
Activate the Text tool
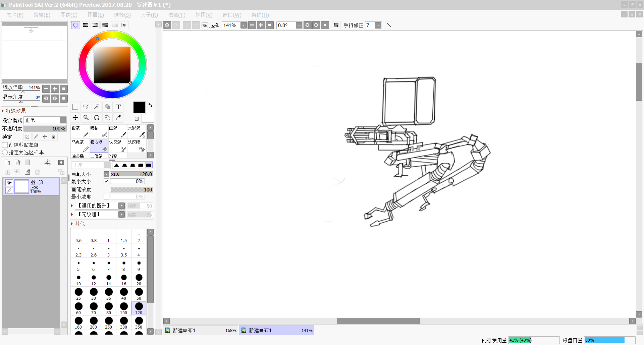[118, 107]
